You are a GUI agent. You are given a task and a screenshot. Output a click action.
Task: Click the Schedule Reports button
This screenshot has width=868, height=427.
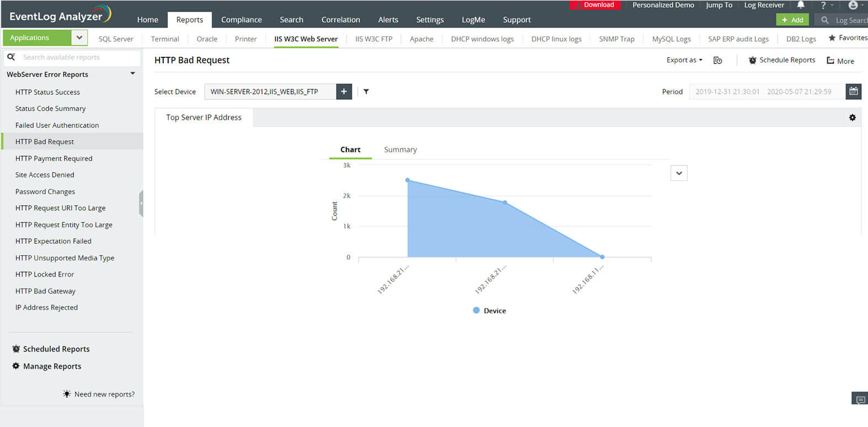(x=781, y=60)
